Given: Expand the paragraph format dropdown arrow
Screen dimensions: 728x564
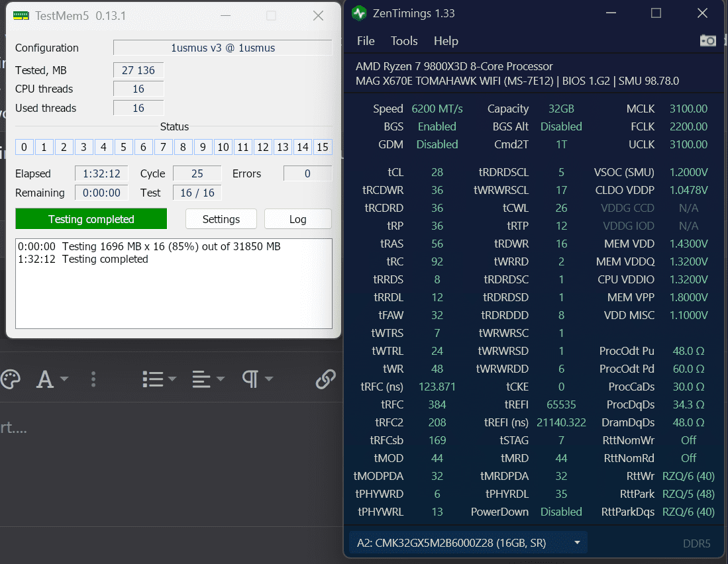Looking at the screenshot, I should point(269,379).
